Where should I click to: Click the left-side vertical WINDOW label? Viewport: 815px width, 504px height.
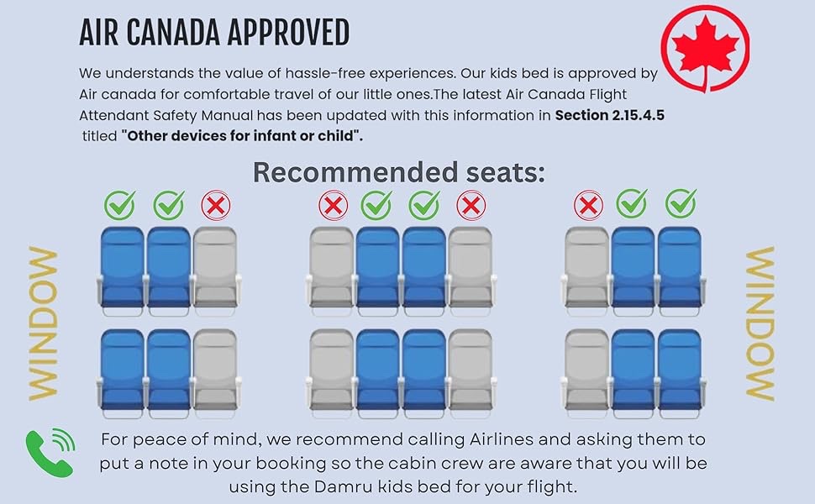coord(44,323)
